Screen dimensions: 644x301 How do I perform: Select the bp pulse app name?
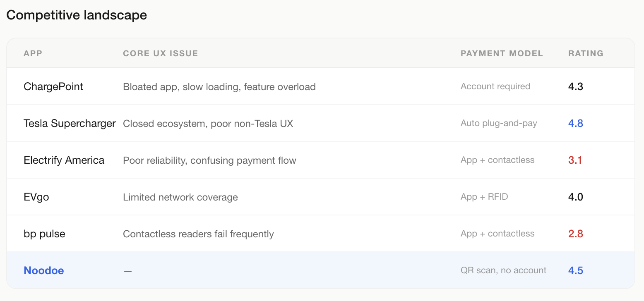coord(45,234)
